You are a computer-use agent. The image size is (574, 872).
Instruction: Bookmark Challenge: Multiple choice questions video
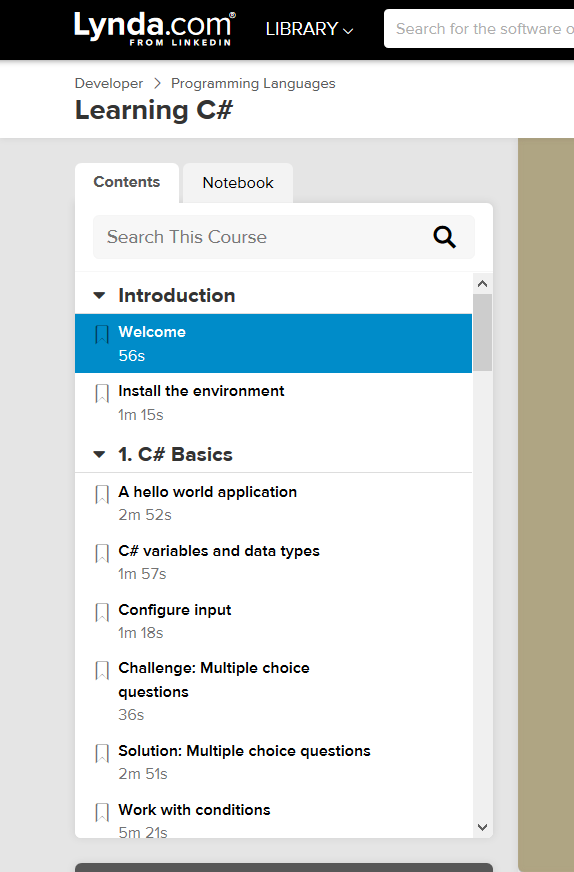(102, 670)
